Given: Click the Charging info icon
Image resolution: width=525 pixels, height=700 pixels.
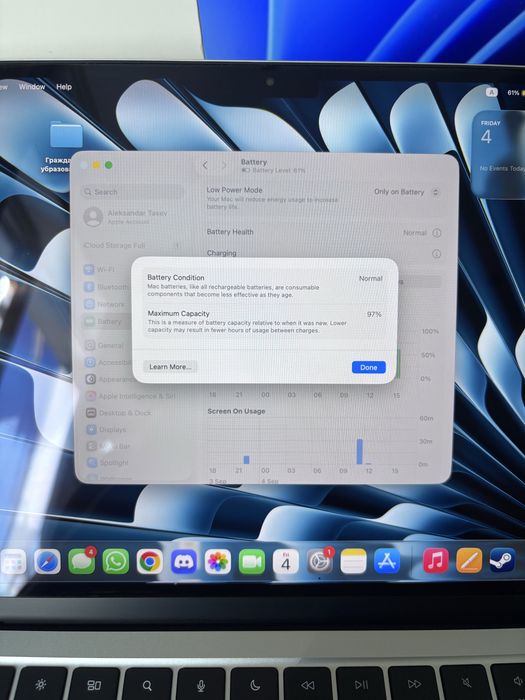Looking at the screenshot, I should pos(437,254).
